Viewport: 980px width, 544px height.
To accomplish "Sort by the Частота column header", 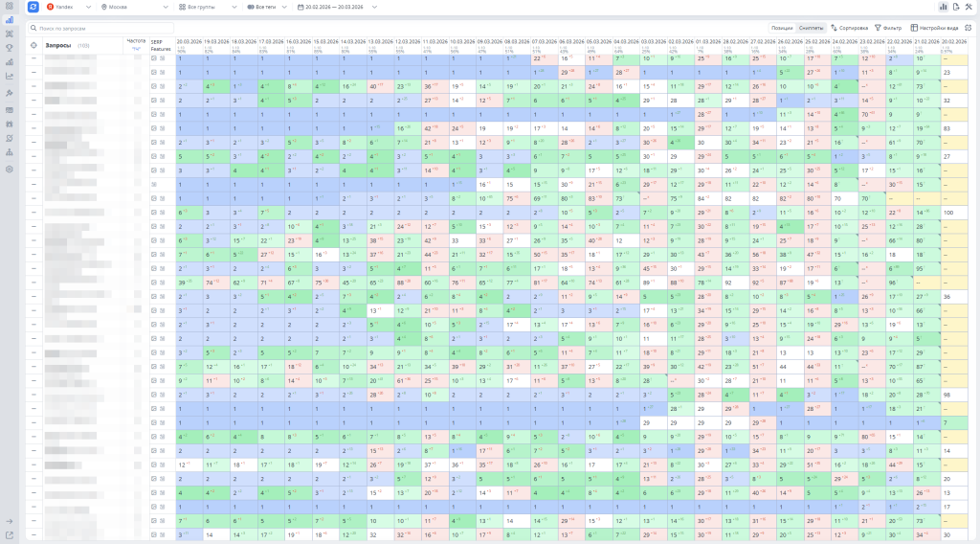I will 136,41.
